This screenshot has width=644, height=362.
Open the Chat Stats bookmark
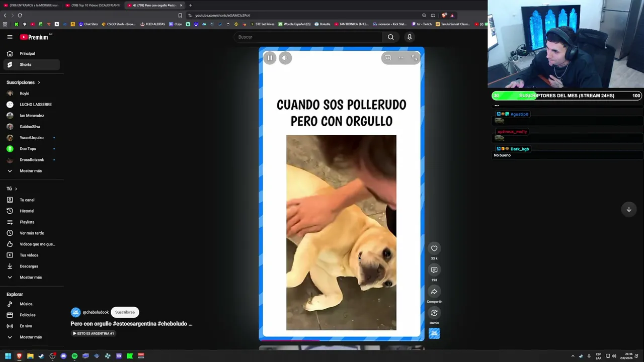[x=88, y=24]
